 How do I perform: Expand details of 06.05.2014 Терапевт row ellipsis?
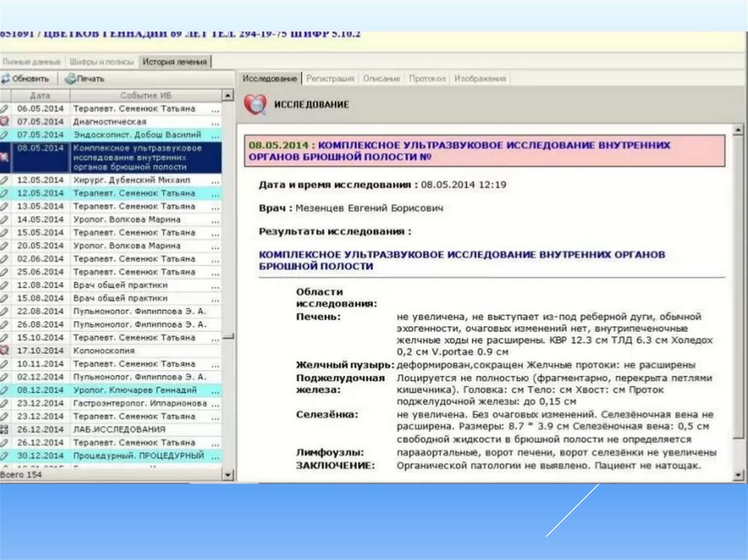[215, 110]
